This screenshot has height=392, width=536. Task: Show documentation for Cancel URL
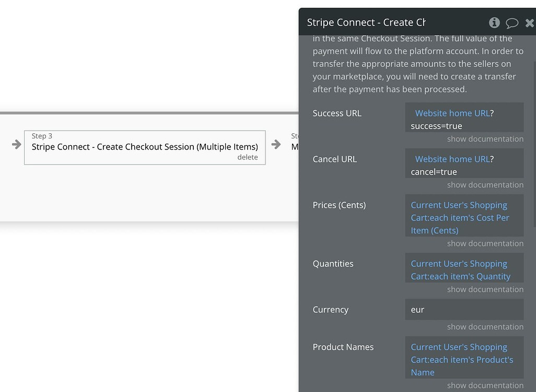[485, 185]
